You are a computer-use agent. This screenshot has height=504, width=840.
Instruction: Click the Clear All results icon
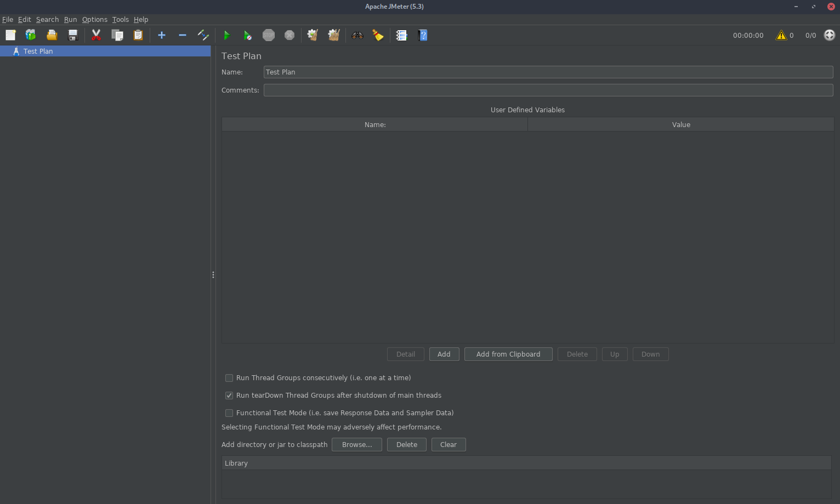[x=334, y=35]
